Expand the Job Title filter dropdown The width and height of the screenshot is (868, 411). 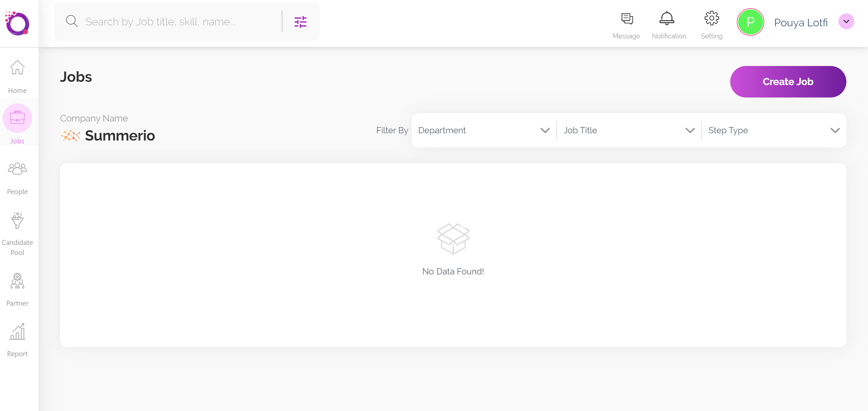(629, 130)
